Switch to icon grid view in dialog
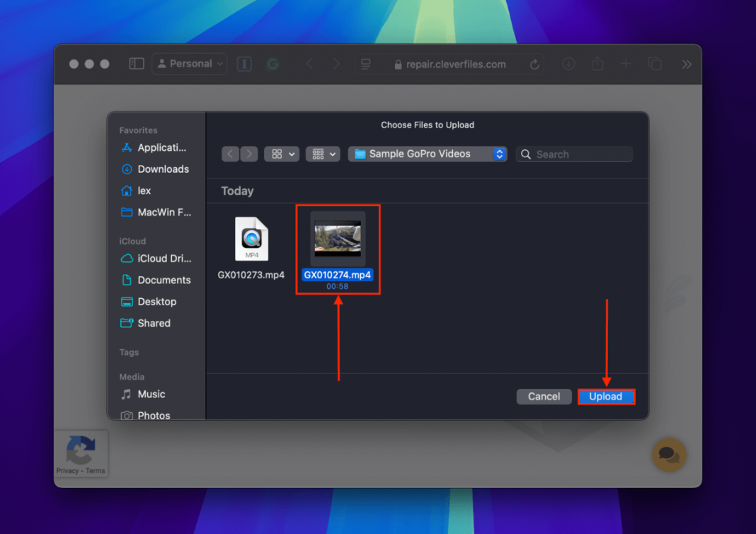The width and height of the screenshot is (756, 534). click(x=281, y=154)
